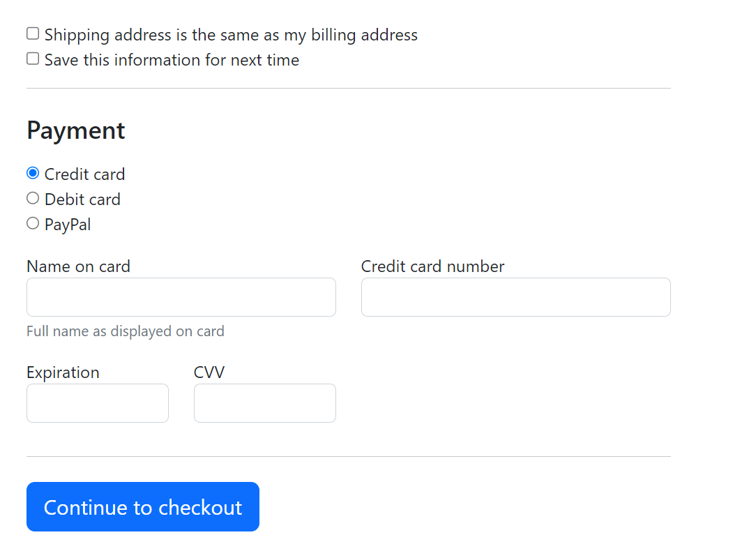Image resolution: width=756 pixels, height=551 pixels.
Task: Click the PayPal option label text
Action: pyautogui.click(x=68, y=224)
